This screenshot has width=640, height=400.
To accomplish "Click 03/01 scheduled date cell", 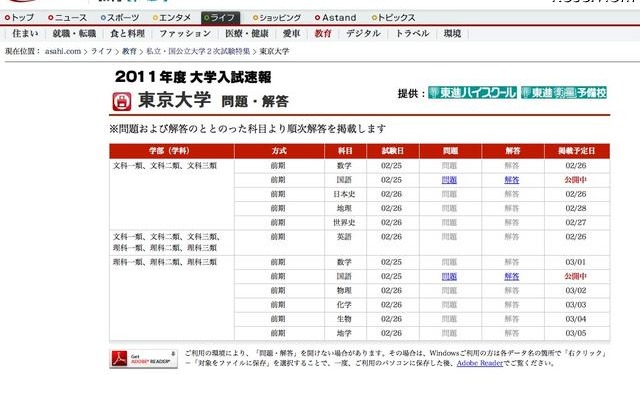I will tap(576, 262).
